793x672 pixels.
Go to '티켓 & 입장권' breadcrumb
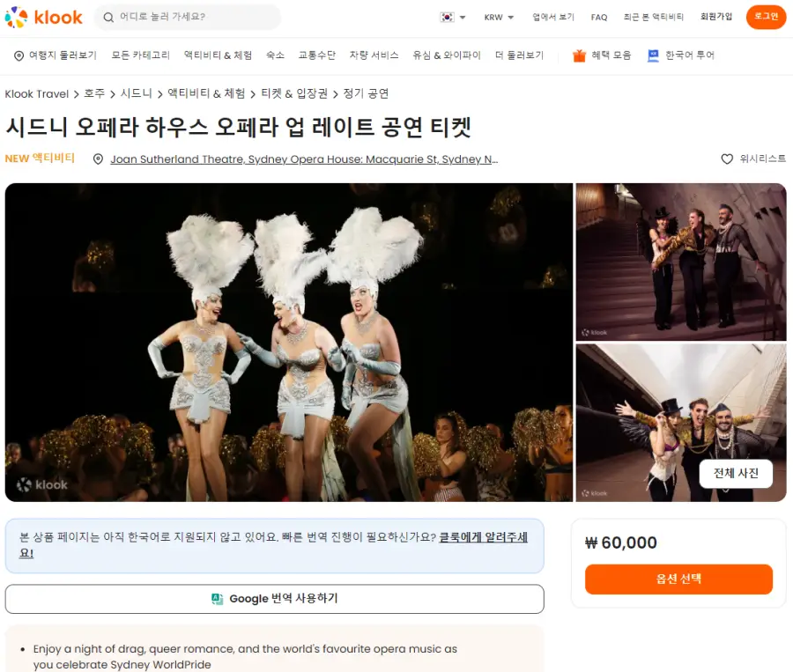point(294,93)
